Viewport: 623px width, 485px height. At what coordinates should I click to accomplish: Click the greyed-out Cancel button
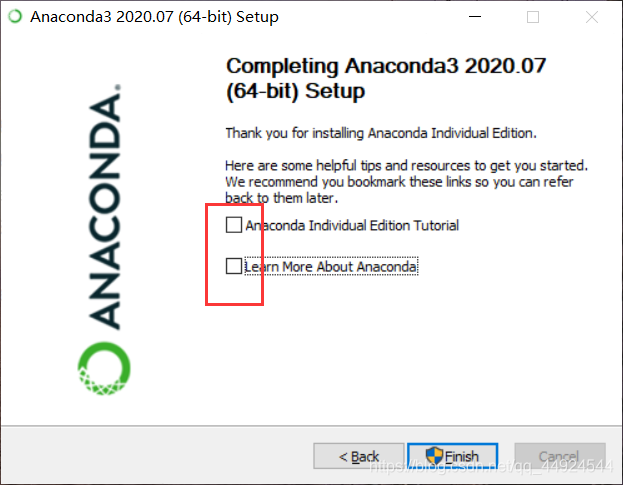coord(560,456)
